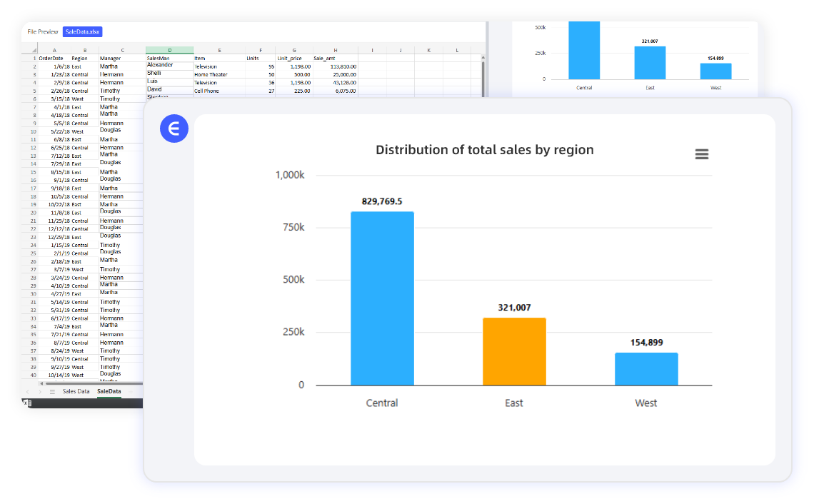Open the sheet list icon beside sheet tabs
The image size is (814, 504).
point(52,392)
